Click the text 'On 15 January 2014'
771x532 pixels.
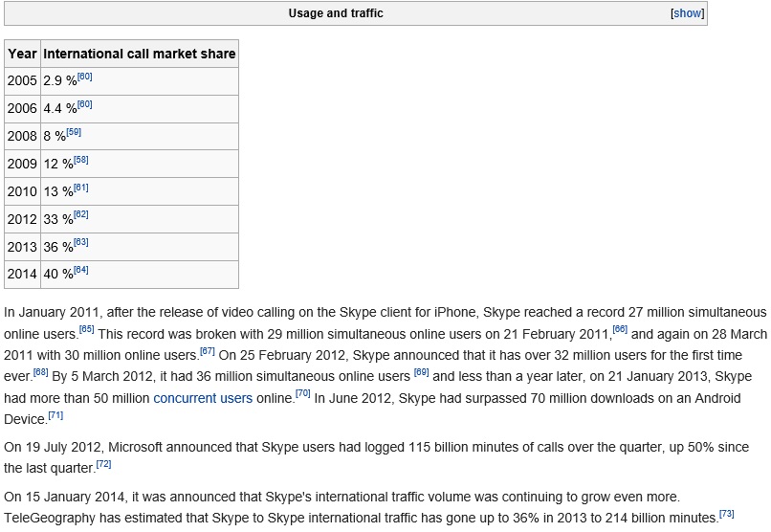[x=64, y=497]
